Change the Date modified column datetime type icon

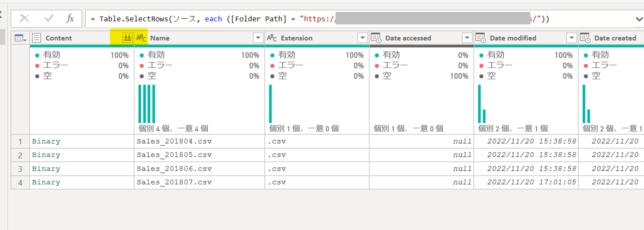480,38
